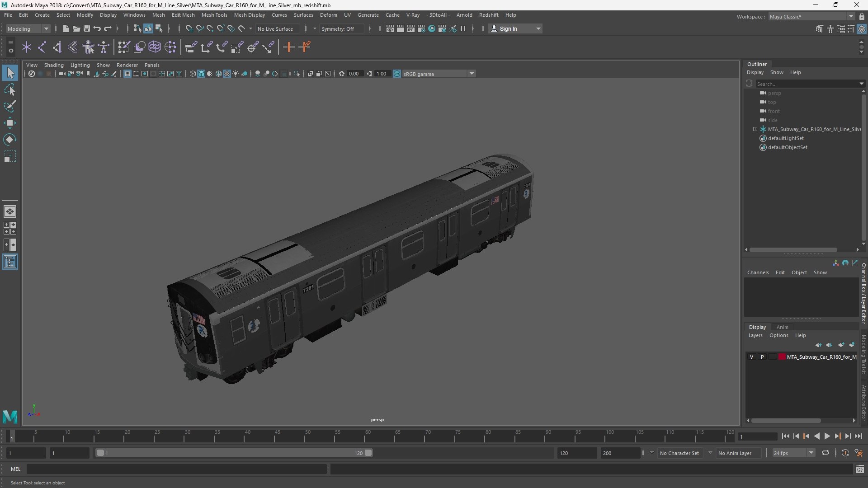Switch to the Anim layer tab
The width and height of the screenshot is (868, 488).
pyautogui.click(x=782, y=327)
